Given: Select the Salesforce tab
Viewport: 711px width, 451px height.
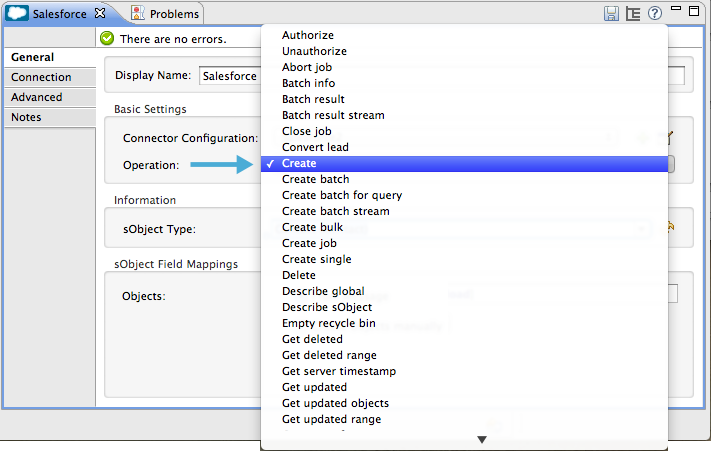Looking at the screenshot, I should click(59, 14).
